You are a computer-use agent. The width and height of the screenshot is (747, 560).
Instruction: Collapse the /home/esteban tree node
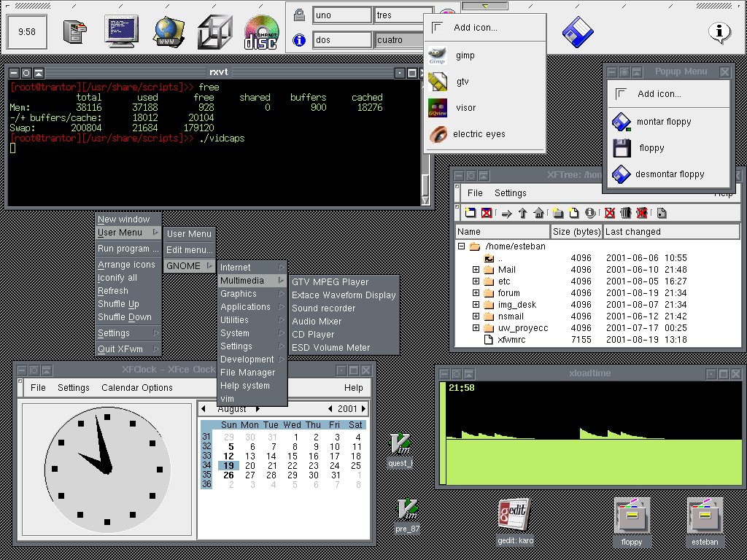click(x=461, y=246)
